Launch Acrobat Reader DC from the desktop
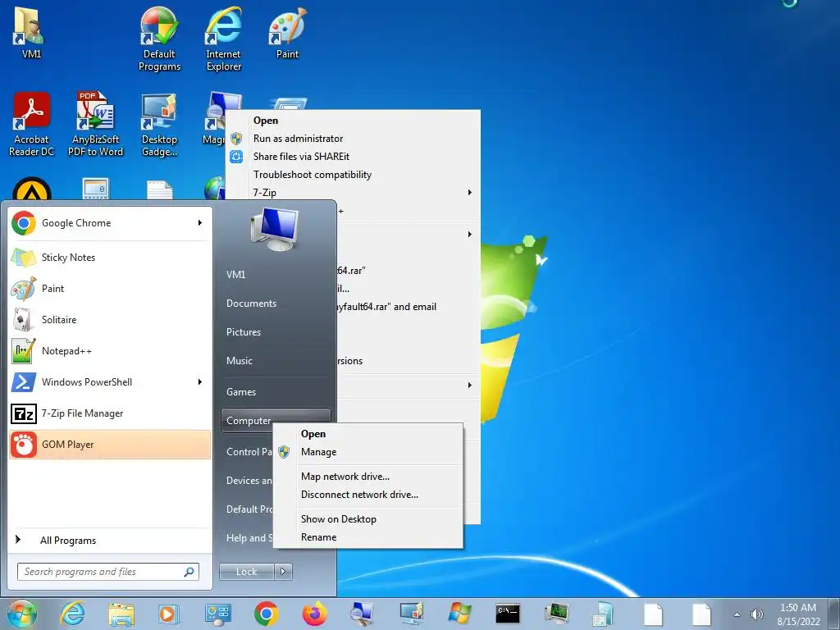This screenshot has width=840, height=630. pos(31,125)
